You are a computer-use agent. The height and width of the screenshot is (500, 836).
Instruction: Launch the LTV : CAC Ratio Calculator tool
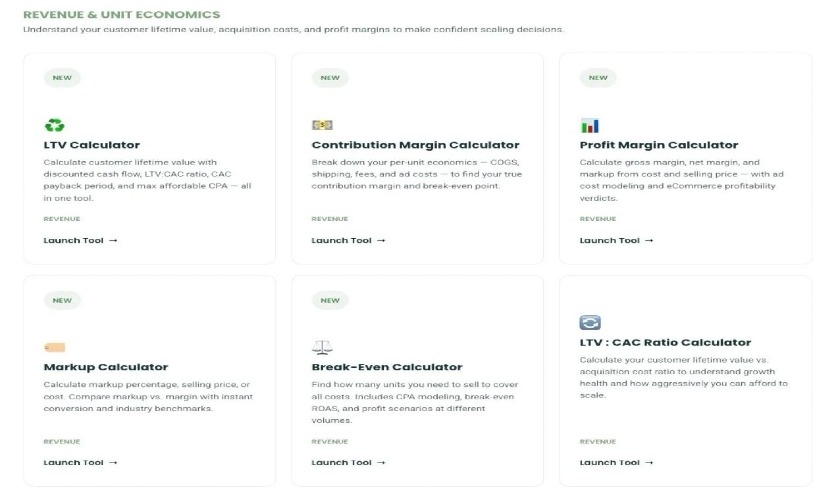616,462
